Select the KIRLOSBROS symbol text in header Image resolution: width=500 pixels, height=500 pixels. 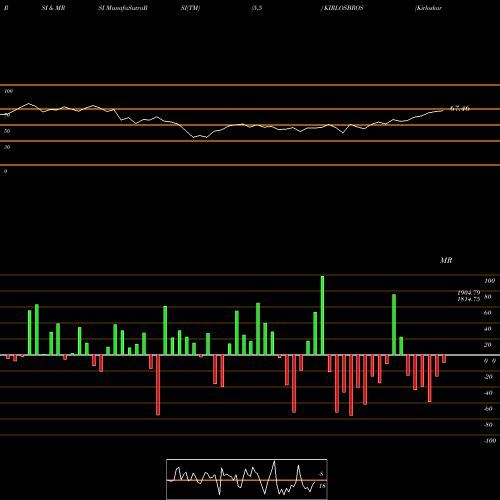pos(343,8)
